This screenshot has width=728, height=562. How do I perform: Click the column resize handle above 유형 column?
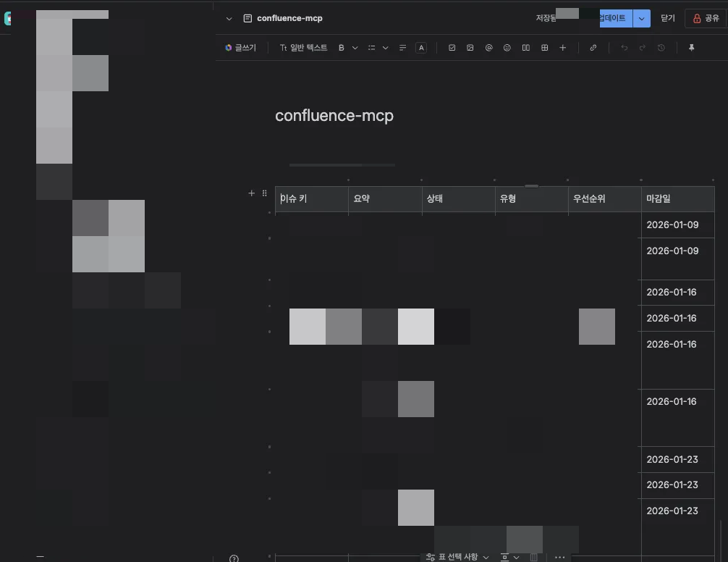tap(532, 186)
